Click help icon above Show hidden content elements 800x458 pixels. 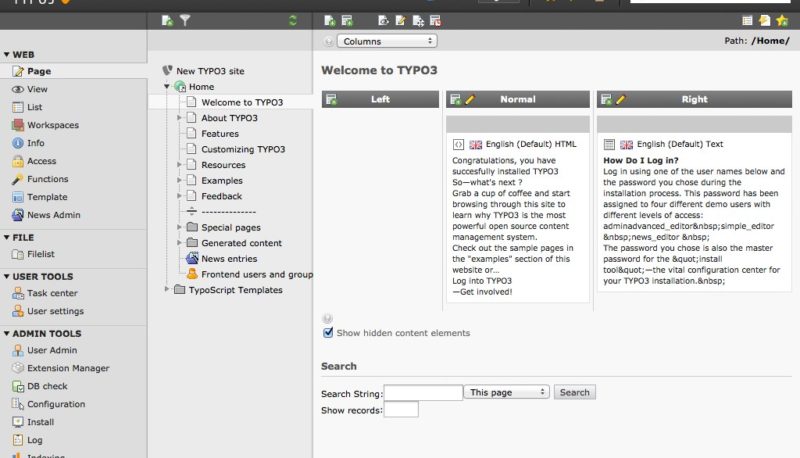328,319
